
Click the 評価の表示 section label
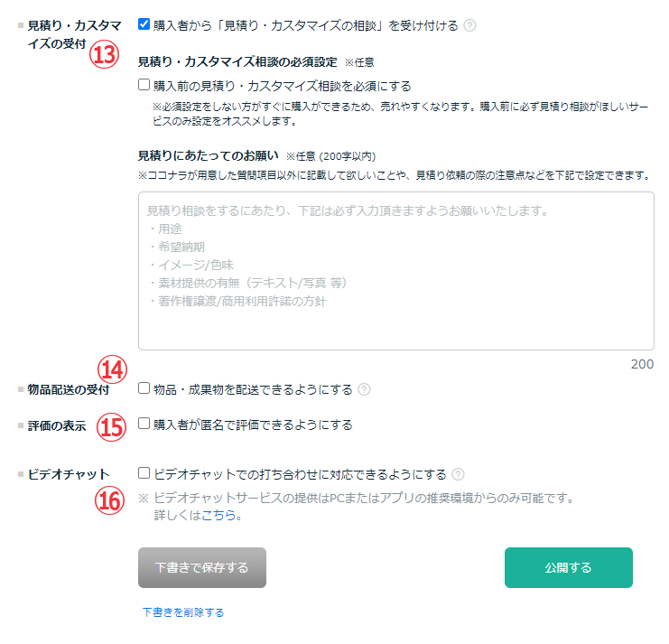(x=56, y=426)
